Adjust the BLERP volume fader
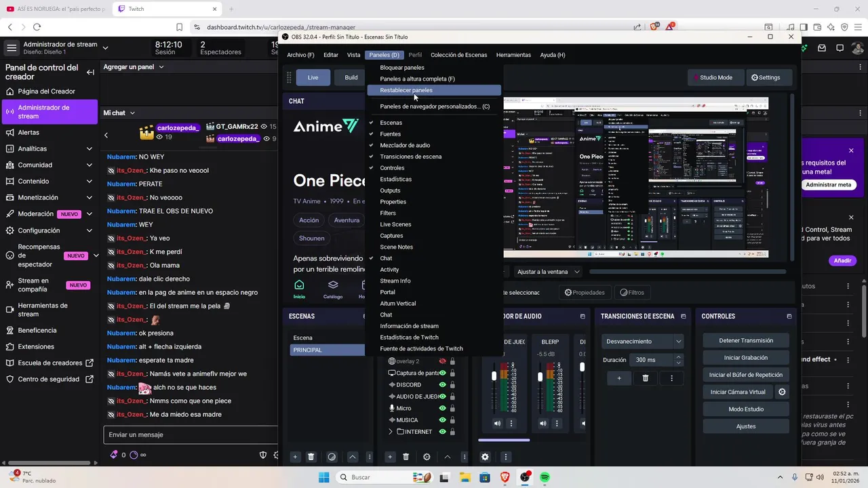The width and height of the screenshot is (868, 488). [540, 376]
